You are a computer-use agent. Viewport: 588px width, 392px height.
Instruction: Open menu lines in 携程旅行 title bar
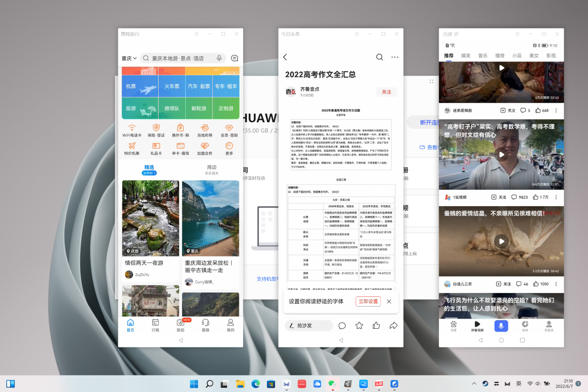pos(196,34)
